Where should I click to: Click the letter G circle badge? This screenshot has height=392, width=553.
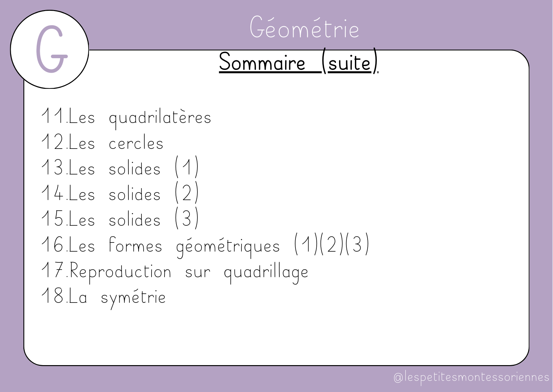pos(50,49)
